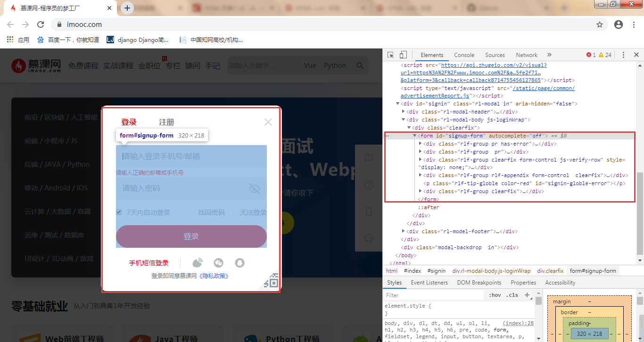Open the Event Listeners pane tab
Image resolution: width=644 pixels, height=342 pixels.
(429, 283)
